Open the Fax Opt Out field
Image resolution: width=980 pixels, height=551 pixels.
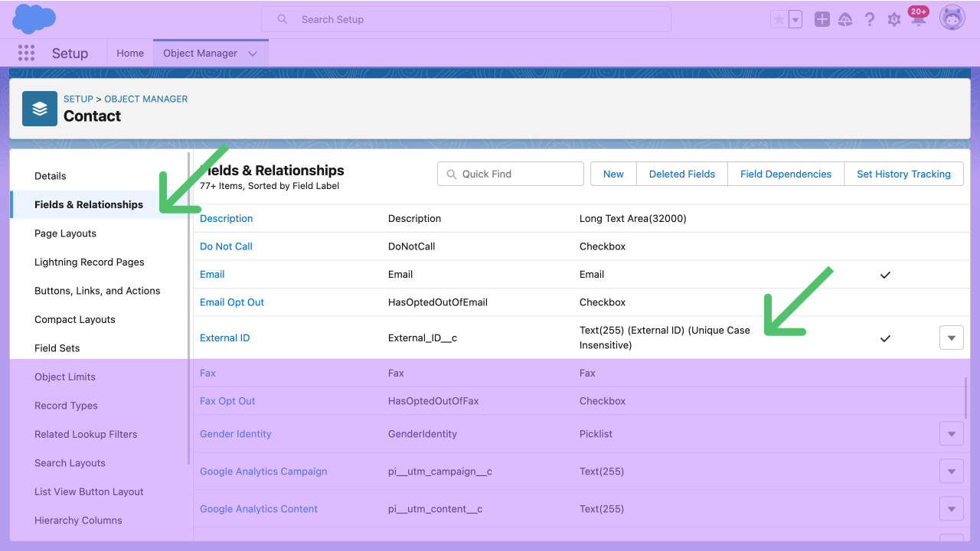click(227, 401)
